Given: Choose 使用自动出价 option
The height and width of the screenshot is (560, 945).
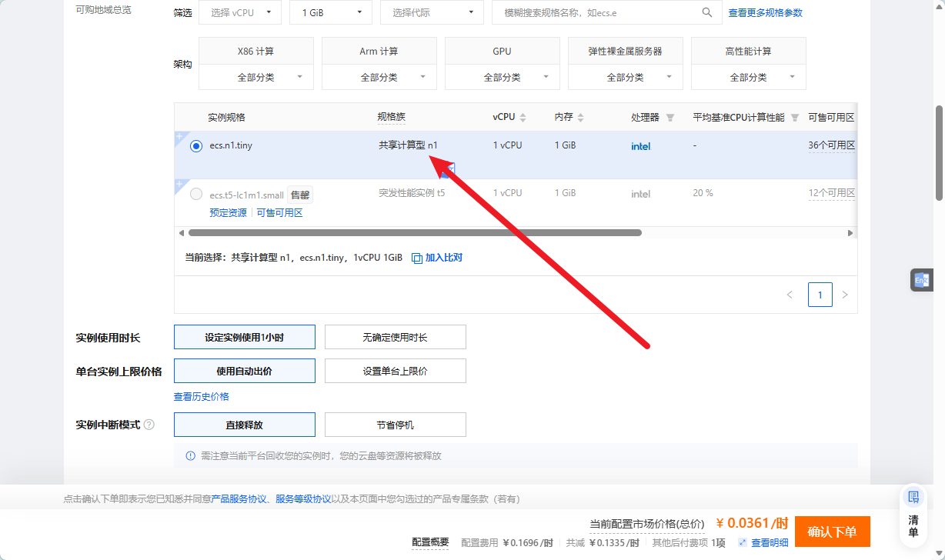Looking at the screenshot, I should (x=245, y=371).
